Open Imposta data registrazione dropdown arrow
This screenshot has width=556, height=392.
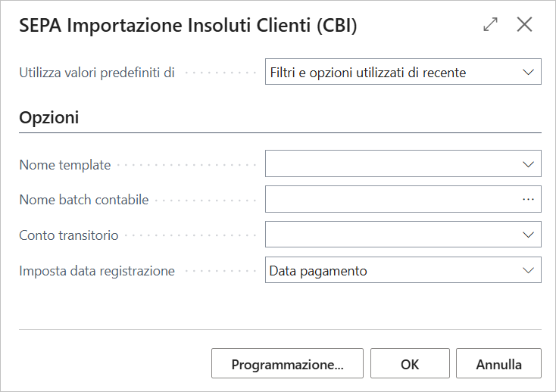pyautogui.click(x=529, y=270)
